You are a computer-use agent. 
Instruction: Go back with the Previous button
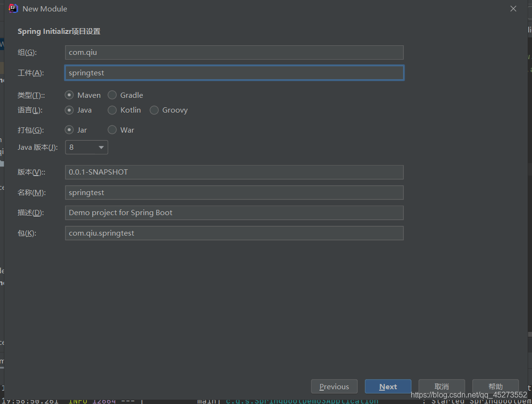334,386
